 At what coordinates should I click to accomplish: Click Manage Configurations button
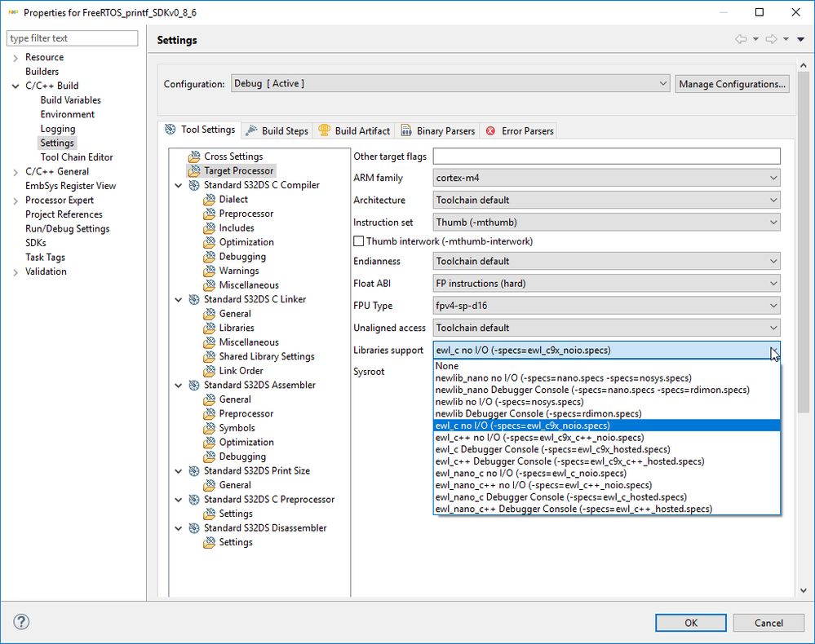click(732, 84)
